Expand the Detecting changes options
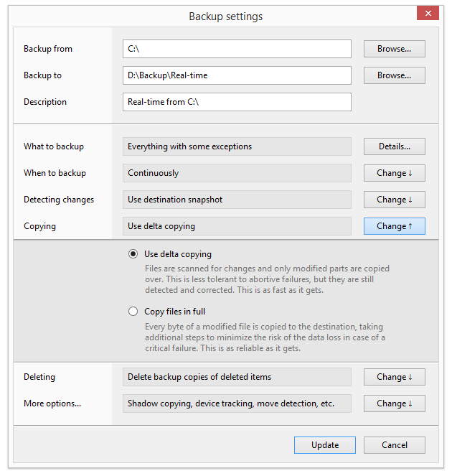 [x=394, y=200]
